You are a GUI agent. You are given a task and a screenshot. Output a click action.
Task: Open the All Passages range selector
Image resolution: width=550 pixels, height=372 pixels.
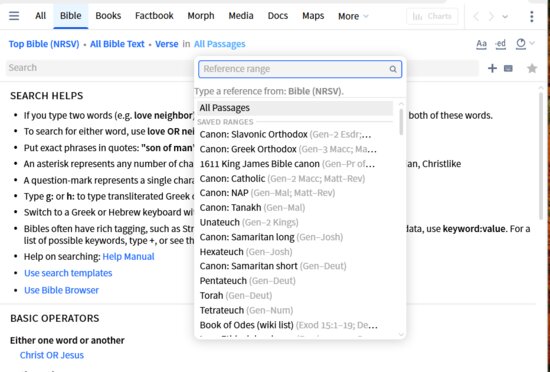coord(220,44)
